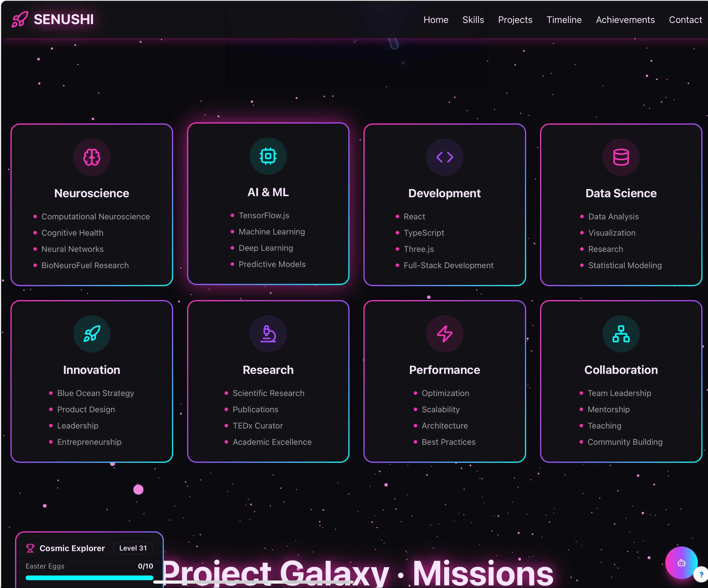Click the network Collaboration icon
The height and width of the screenshot is (588, 708).
coord(621,334)
